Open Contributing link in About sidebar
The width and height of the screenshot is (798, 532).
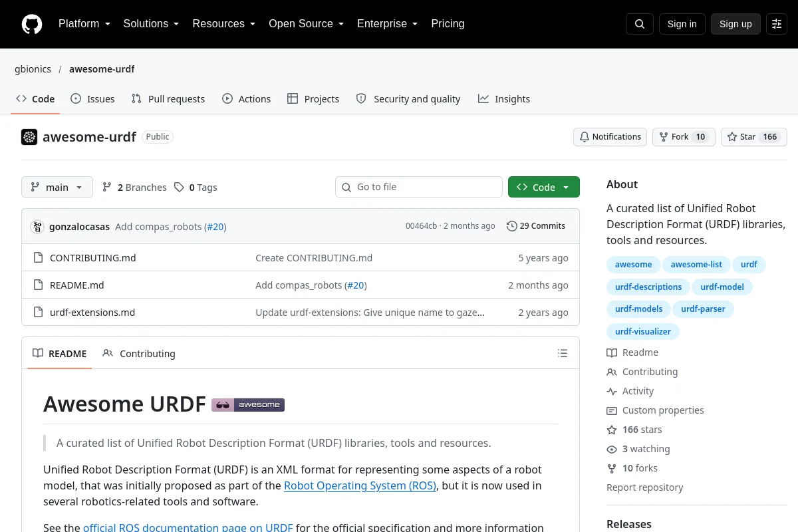pos(642,372)
